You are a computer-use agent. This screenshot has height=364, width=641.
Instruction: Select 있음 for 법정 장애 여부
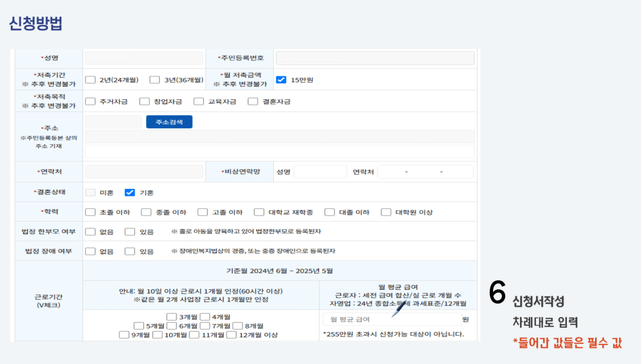130,250
